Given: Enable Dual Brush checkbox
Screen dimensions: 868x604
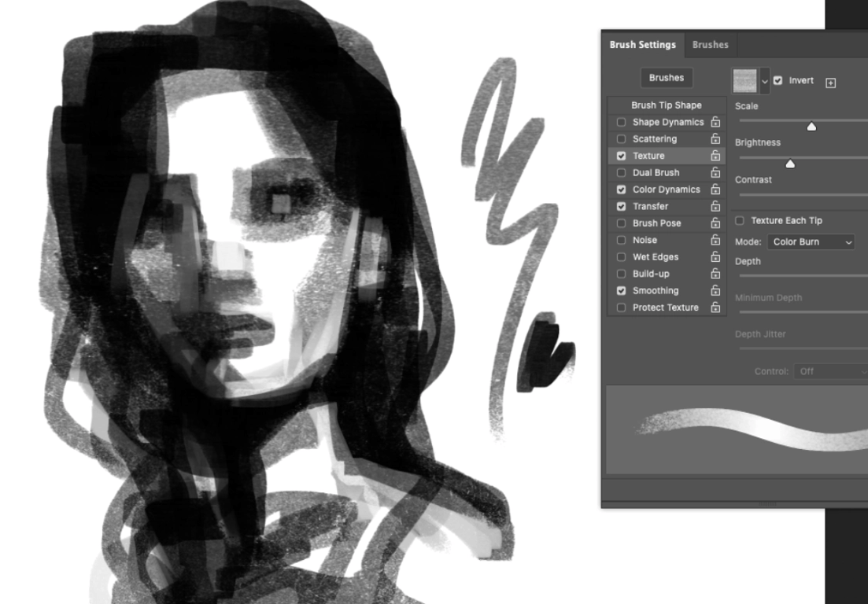Looking at the screenshot, I should pyautogui.click(x=621, y=172).
